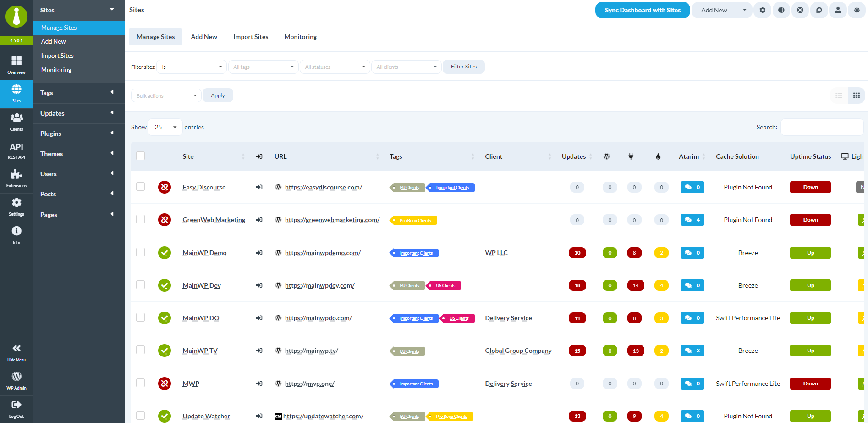Open the Global Group Company client link
The height and width of the screenshot is (423, 868).
(518, 351)
